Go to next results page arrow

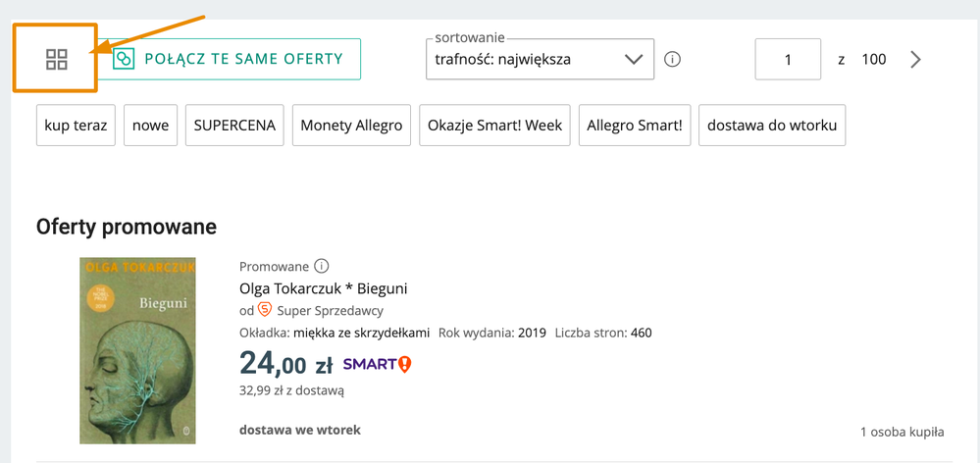[915, 60]
